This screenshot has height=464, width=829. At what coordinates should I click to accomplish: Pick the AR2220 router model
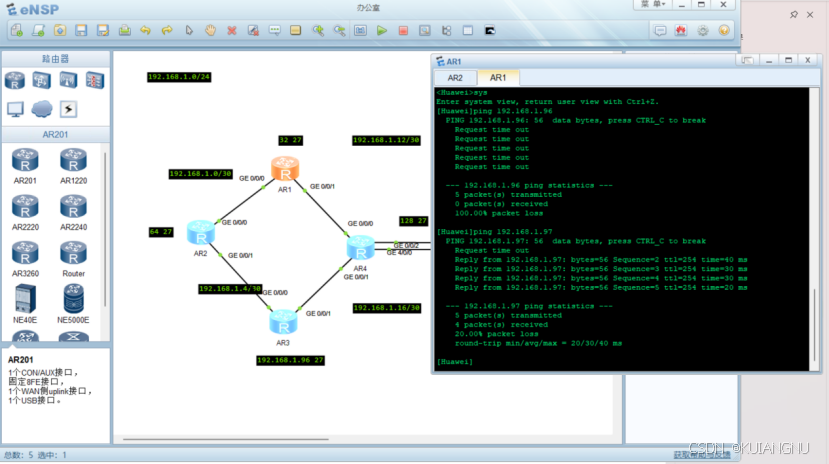[25, 212]
